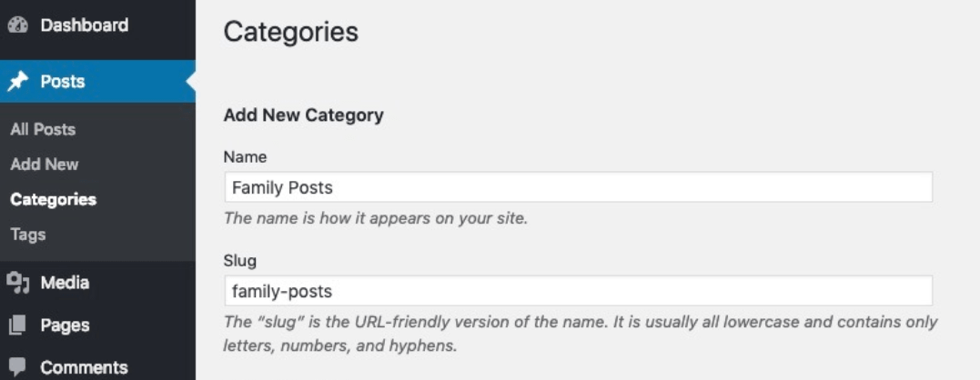Open the Pages menu label
Image resolution: width=980 pixels, height=380 pixels.
pos(65,325)
